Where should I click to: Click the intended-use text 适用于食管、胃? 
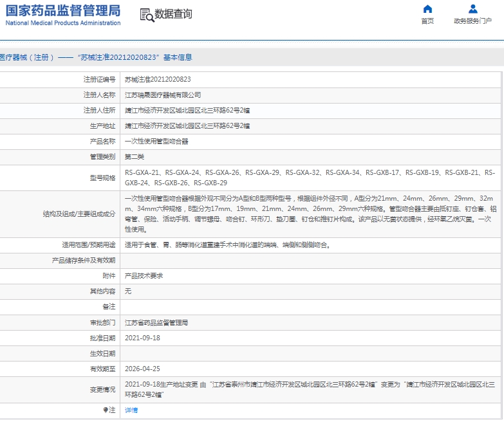pyautogui.click(x=228, y=244)
